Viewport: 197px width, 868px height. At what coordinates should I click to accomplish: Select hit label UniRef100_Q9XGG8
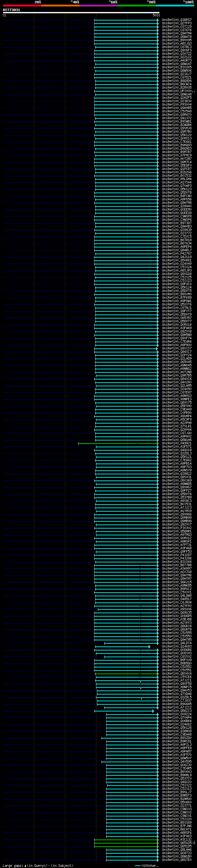176,274
